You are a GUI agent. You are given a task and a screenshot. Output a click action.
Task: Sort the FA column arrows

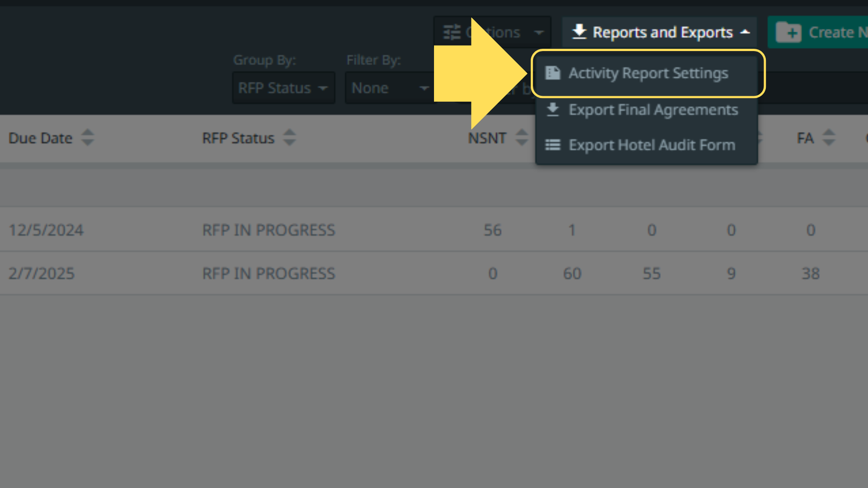[x=829, y=137]
